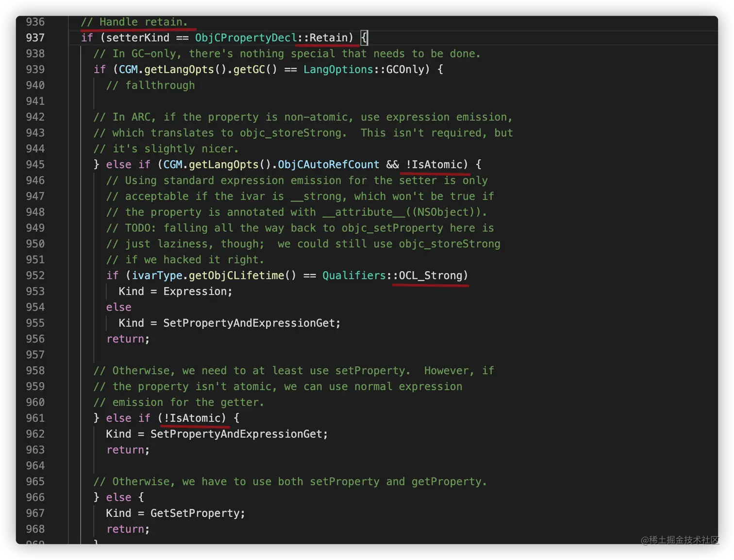
Task: Click line number 945 in the gutter
Action: 35,165
